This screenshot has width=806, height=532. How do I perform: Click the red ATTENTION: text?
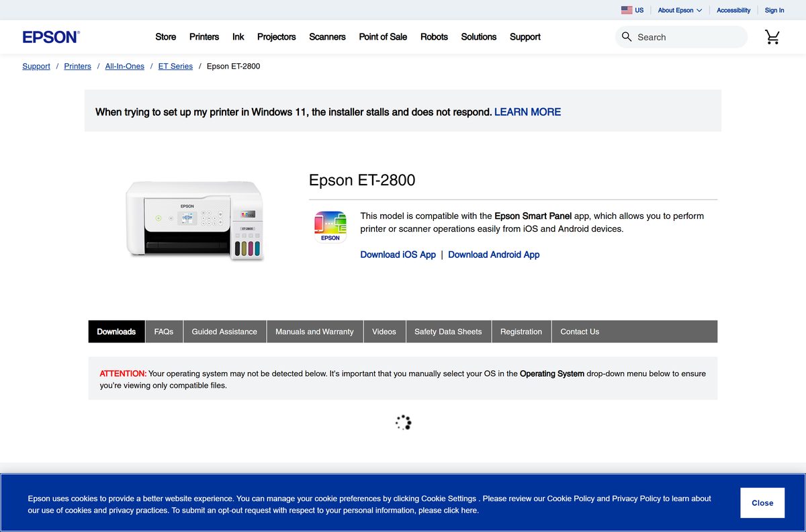coord(123,373)
